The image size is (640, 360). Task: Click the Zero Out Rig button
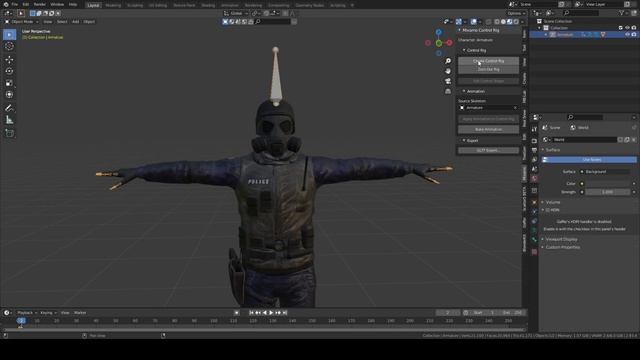(x=488, y=69)
